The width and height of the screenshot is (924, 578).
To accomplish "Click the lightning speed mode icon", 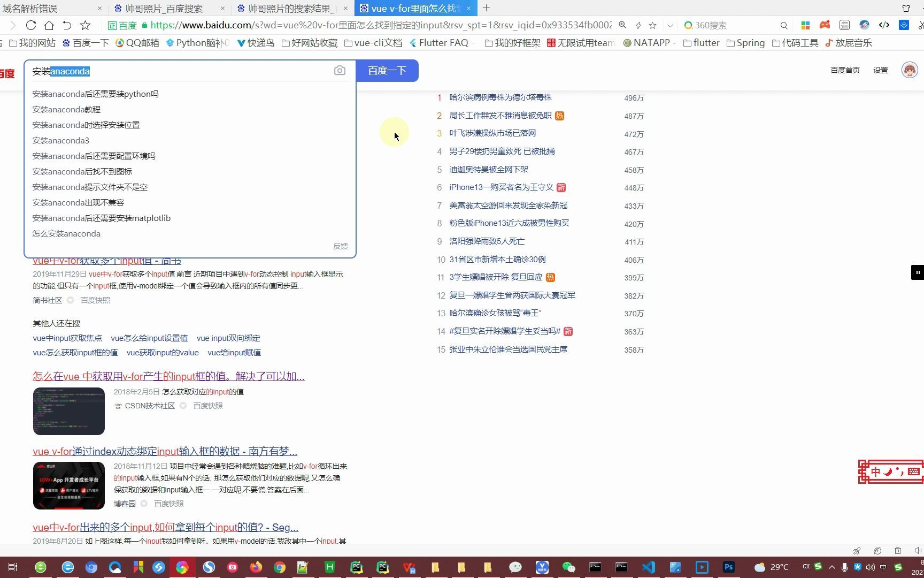I will (x=638, y=25).
